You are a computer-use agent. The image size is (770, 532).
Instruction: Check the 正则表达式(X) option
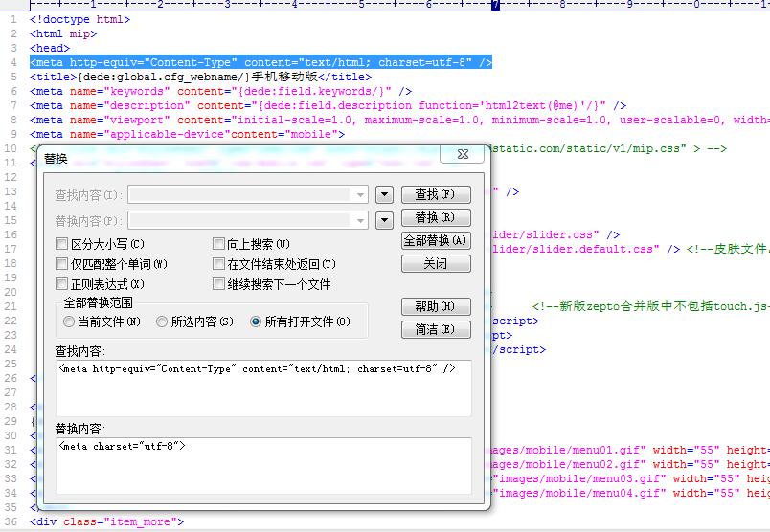tap(62, 284)
